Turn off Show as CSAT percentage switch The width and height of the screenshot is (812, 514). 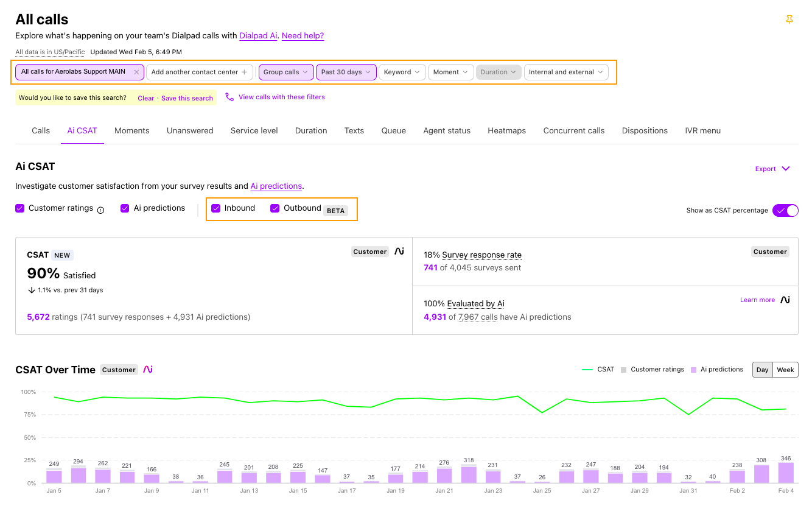tap(785, 210)
